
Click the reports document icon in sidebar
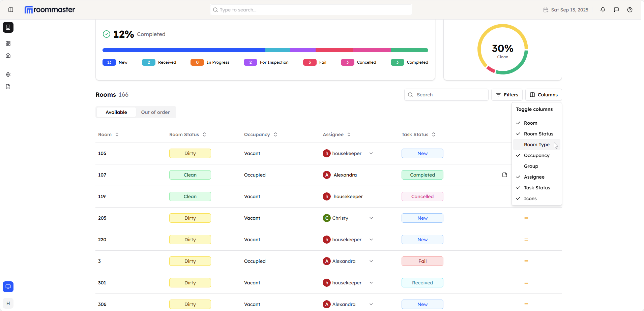tap(8, 87)
